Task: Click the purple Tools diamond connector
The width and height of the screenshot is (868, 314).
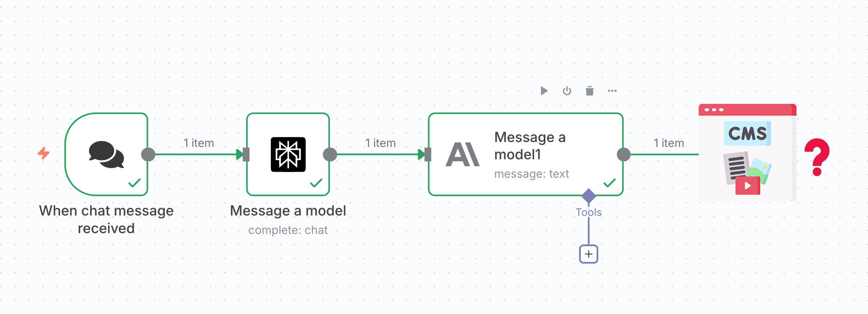Action: click(x=589, y=196)
